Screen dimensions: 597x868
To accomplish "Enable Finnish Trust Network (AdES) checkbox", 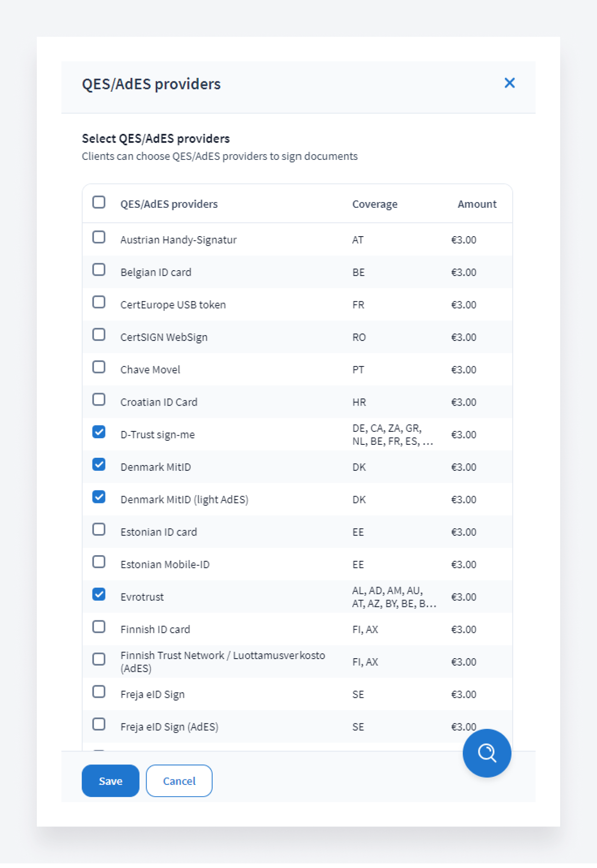I will 99,659.
